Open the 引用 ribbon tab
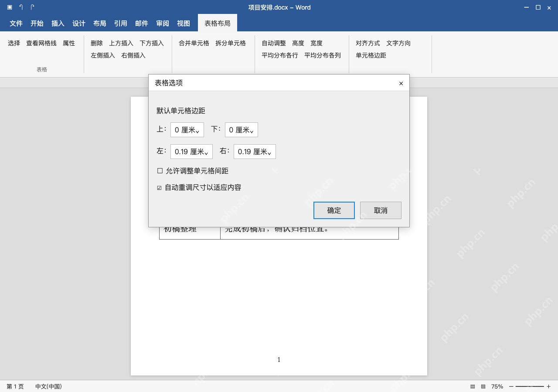The height and width of the screenshot is (392, 558). 121,23
